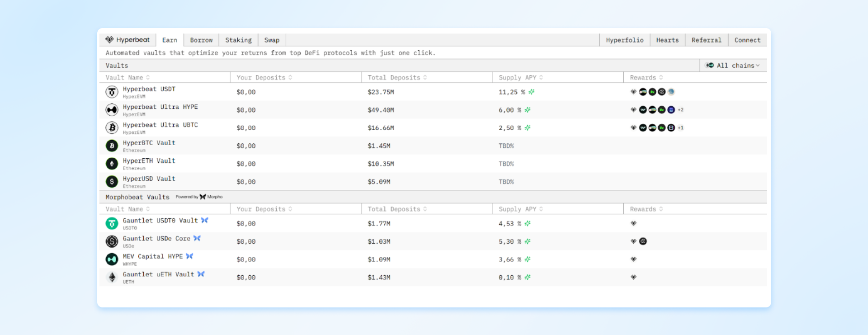Click the MEV Capital HYPE token icon

pos(112,259)
